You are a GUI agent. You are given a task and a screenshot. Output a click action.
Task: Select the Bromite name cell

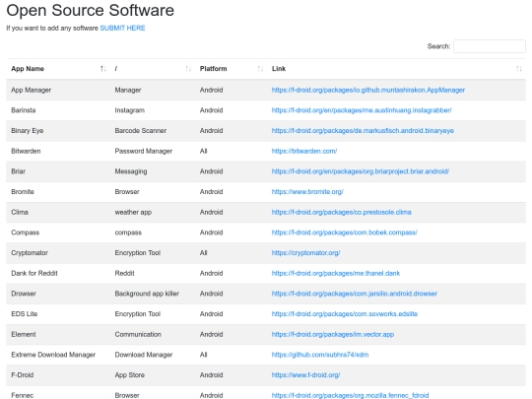click(23, 192)
